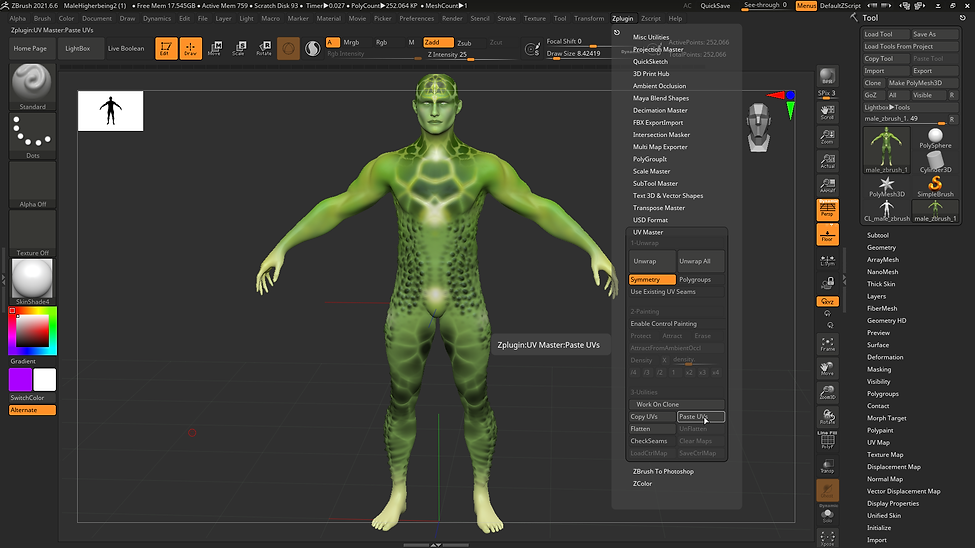This screenshot has width=975, height=548.
Task: Select the Move gizmo icon
Action: (x=215, y=48)
